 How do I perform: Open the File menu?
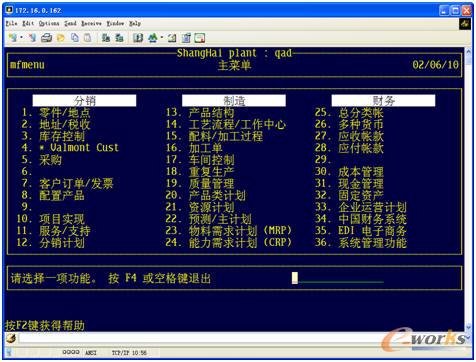11,23
